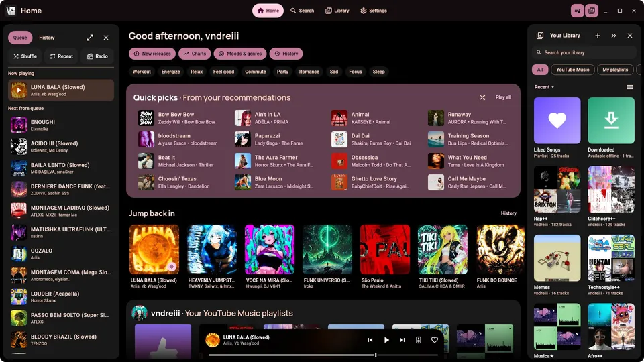Select the Home tab
Screen dimensions: 644x362
pos(268,11)
